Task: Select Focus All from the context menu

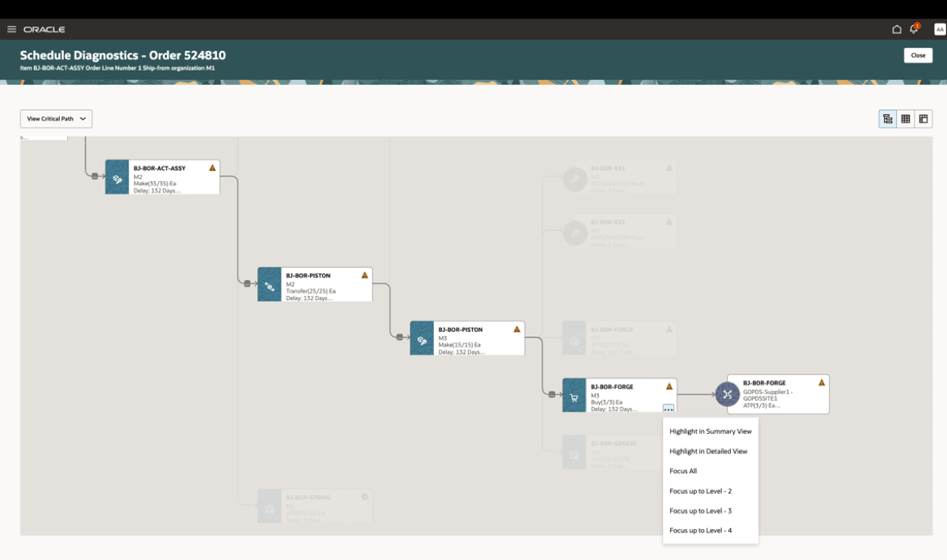Action: (x=682, y=470)
